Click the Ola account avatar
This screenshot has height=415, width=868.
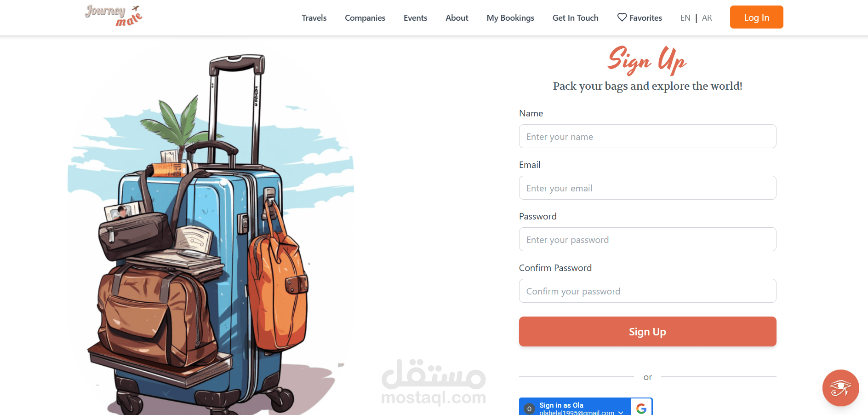click(x=529, y=409)
